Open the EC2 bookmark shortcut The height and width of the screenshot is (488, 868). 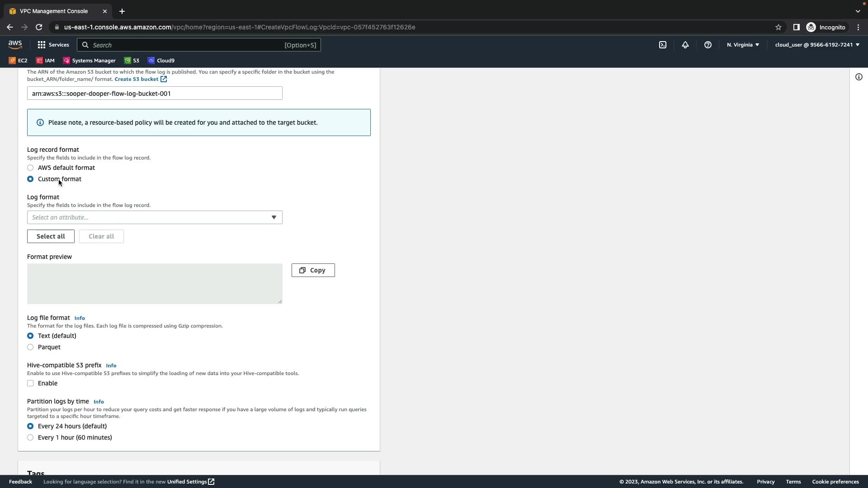(x=18, y=61)
